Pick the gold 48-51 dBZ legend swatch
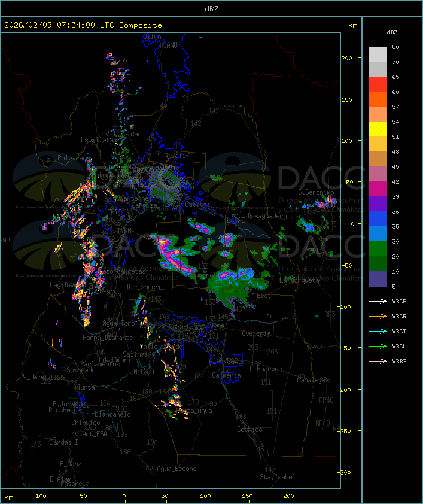423x504 pixels. coord(378,144)
